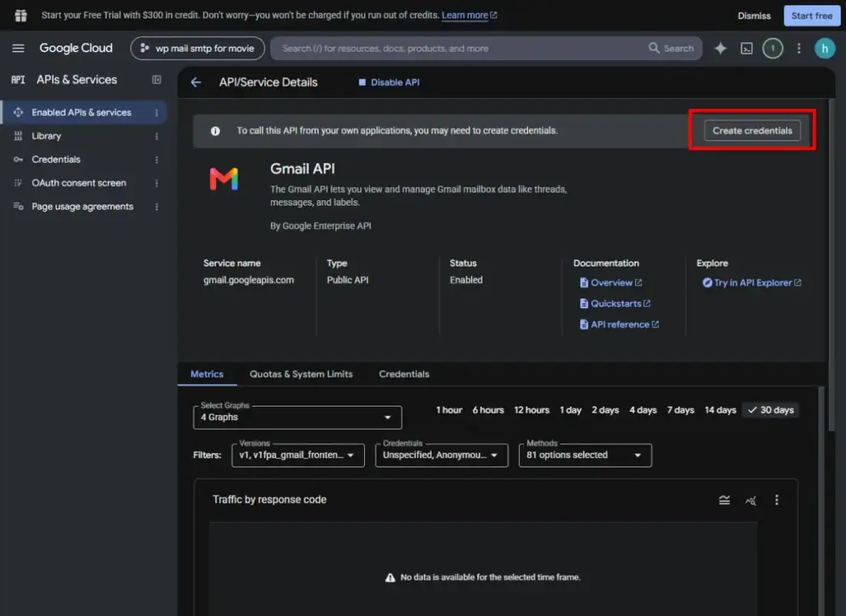Open Enabled APIs & services page
846x616 pixels.
click(x=83, y=112)
